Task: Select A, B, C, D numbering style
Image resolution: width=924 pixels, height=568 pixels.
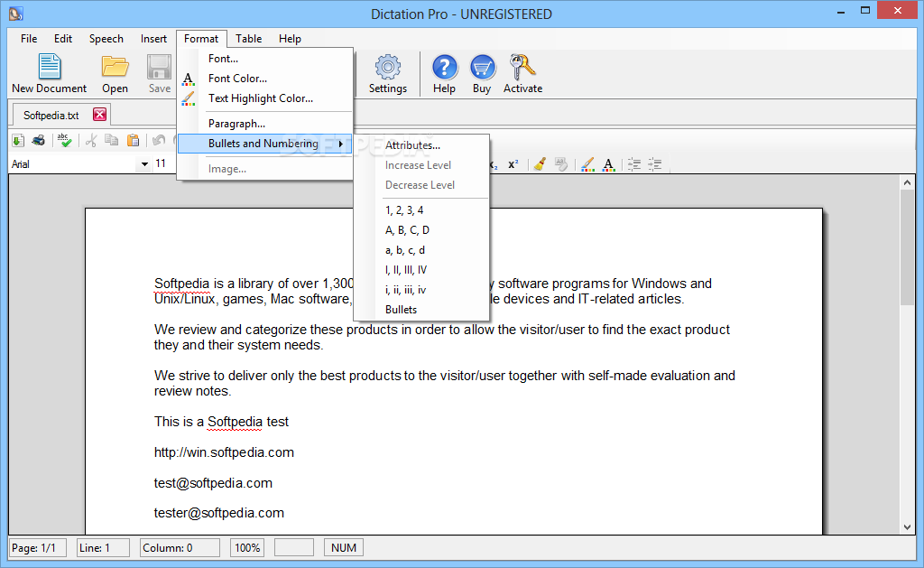Action: tap(421, 230)
